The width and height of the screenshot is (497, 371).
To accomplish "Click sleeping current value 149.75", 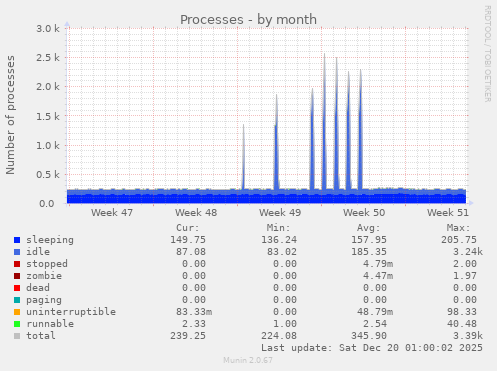I will [188, 240].
